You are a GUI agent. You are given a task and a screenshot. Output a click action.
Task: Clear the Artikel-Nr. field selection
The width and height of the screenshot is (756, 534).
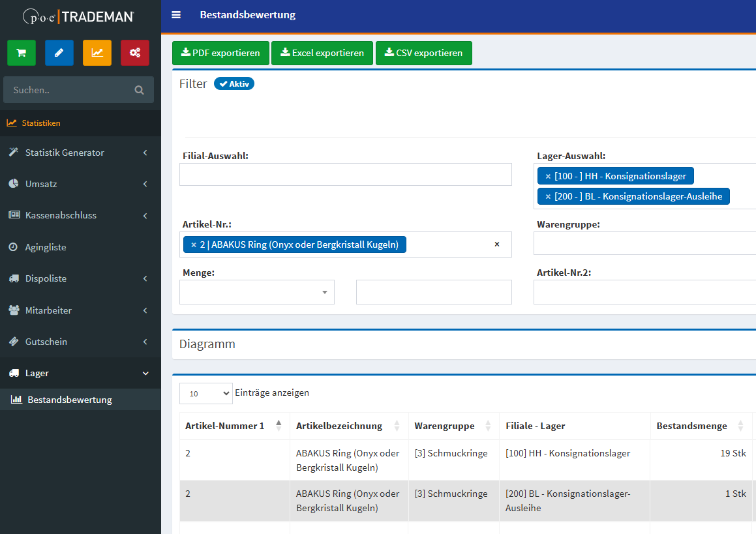496,245
